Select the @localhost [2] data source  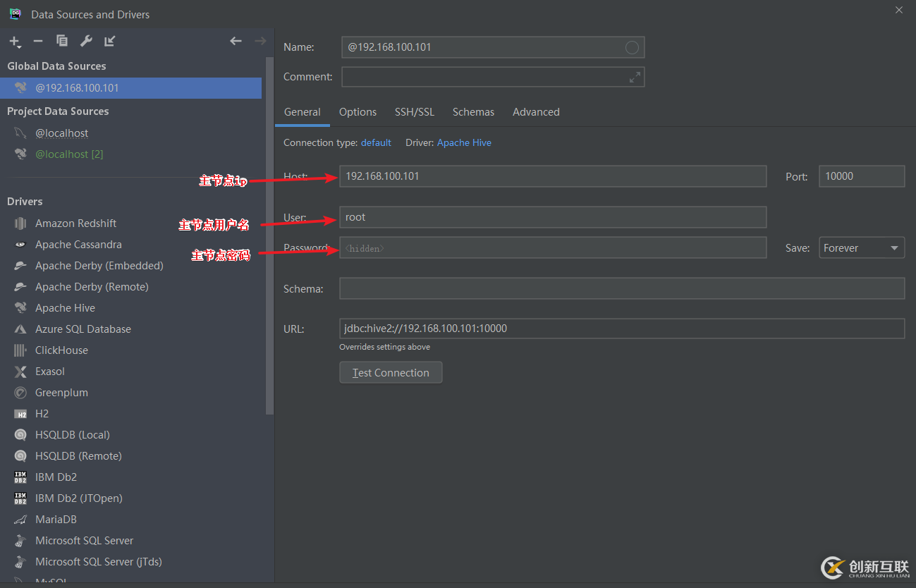(69, 154)
